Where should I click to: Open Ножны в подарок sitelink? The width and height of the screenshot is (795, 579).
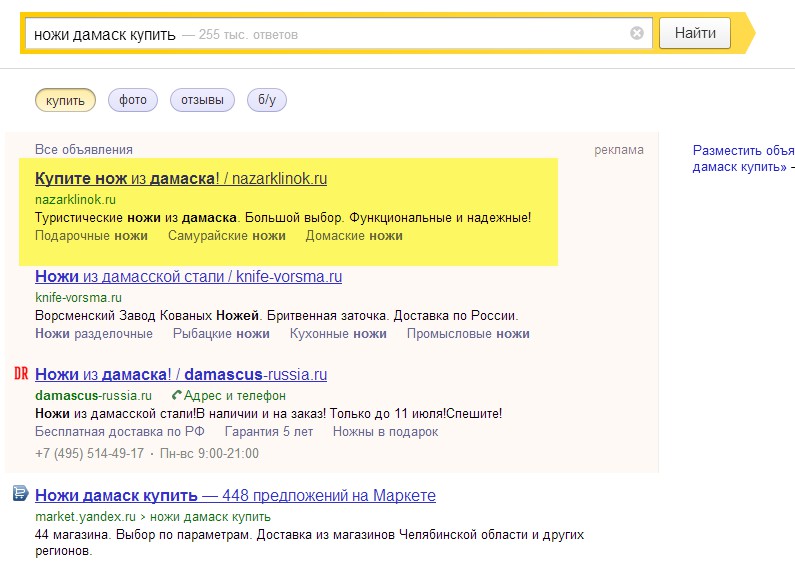click(385, 432)
